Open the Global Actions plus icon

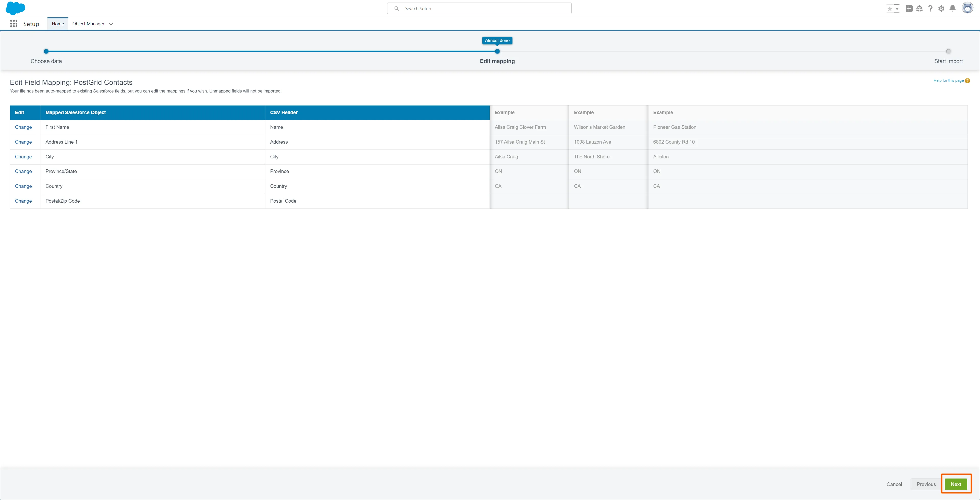point(909,9)
